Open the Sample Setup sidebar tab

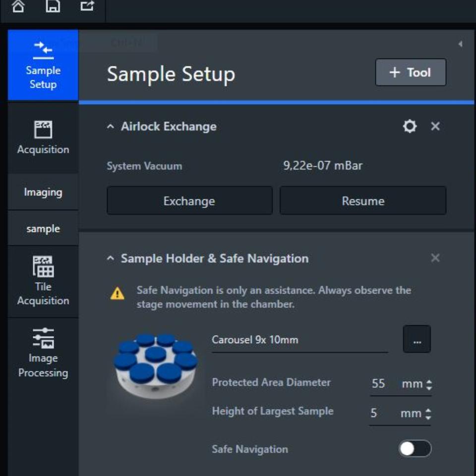coord(43,65)
